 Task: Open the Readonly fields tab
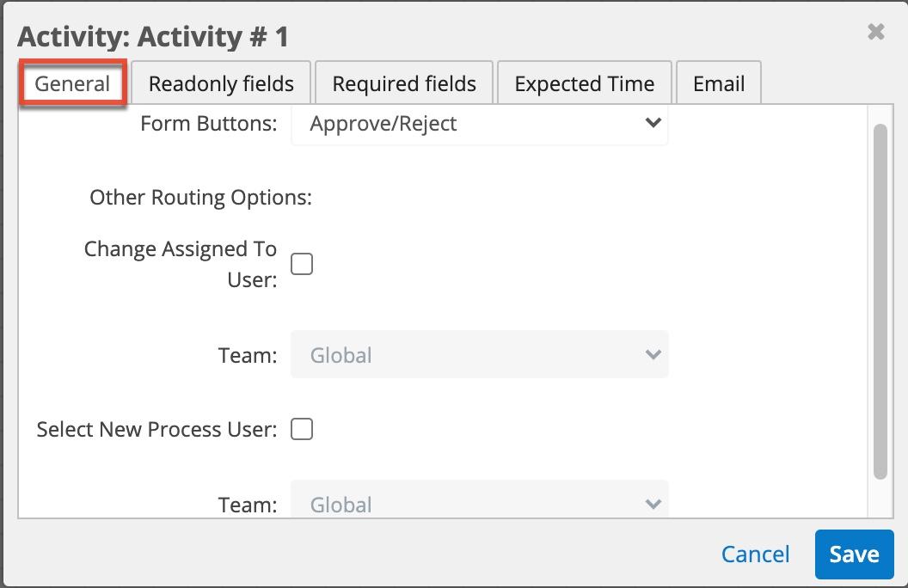click(x=221, y=84)
